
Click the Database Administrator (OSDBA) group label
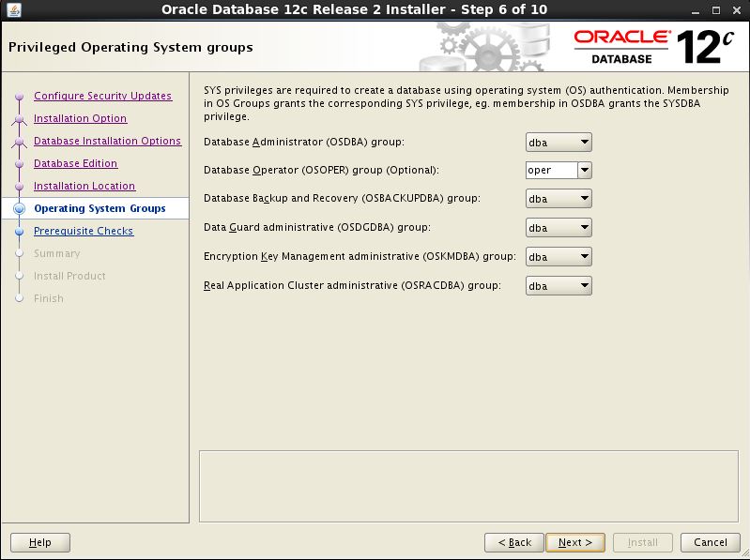click(304, 142)
